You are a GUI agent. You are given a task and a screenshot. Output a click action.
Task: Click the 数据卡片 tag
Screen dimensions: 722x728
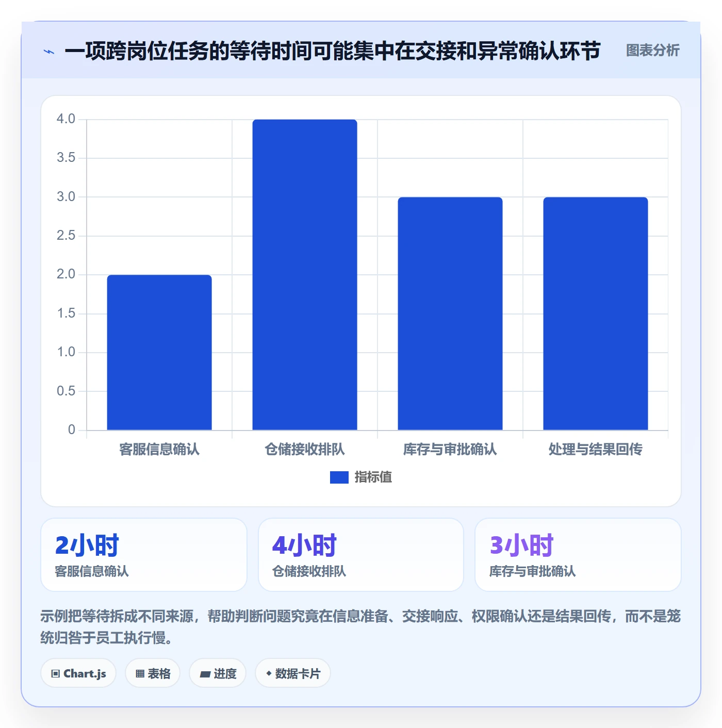point(293,673)
